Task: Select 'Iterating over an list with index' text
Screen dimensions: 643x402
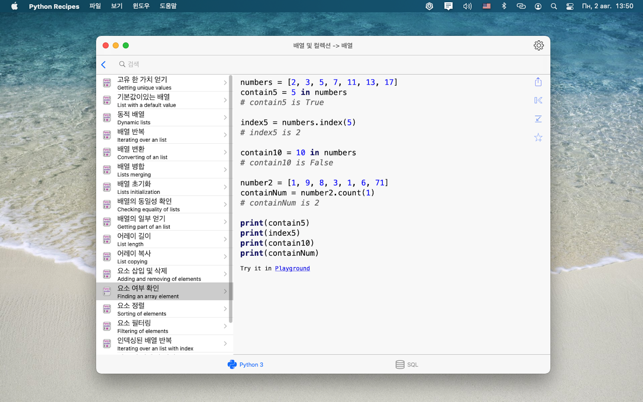Action: pos(155,349)
